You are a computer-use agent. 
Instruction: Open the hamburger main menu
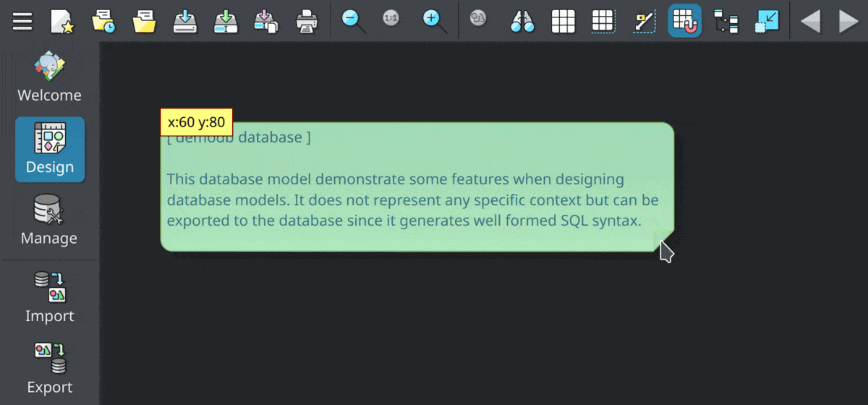point(22,21)
